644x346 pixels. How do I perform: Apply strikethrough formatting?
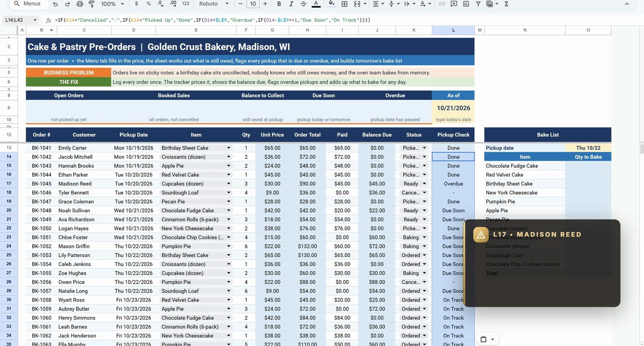tap(303, 4)
